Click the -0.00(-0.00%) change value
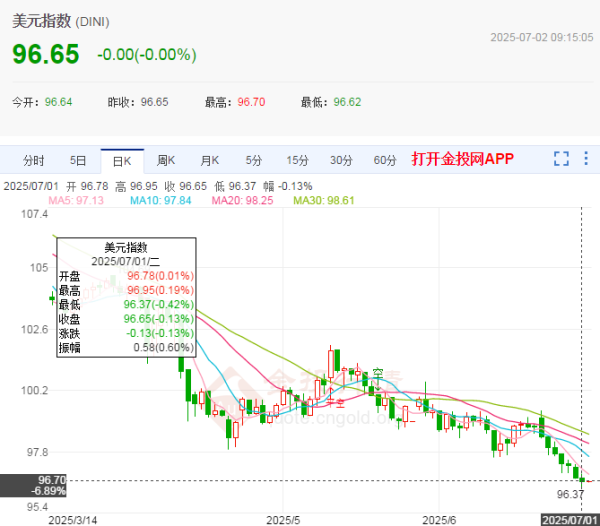600x526 pixels. 147,55
